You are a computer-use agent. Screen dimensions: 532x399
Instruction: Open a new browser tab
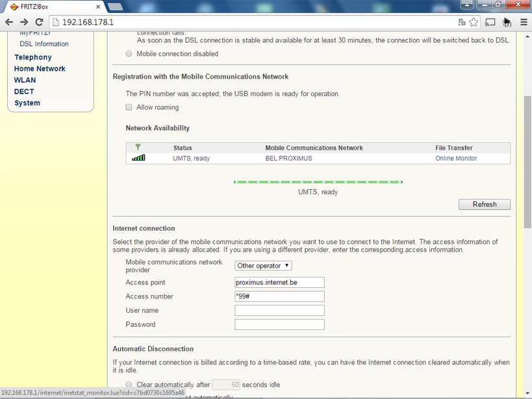pyautogui.click(x=115, y=6)
